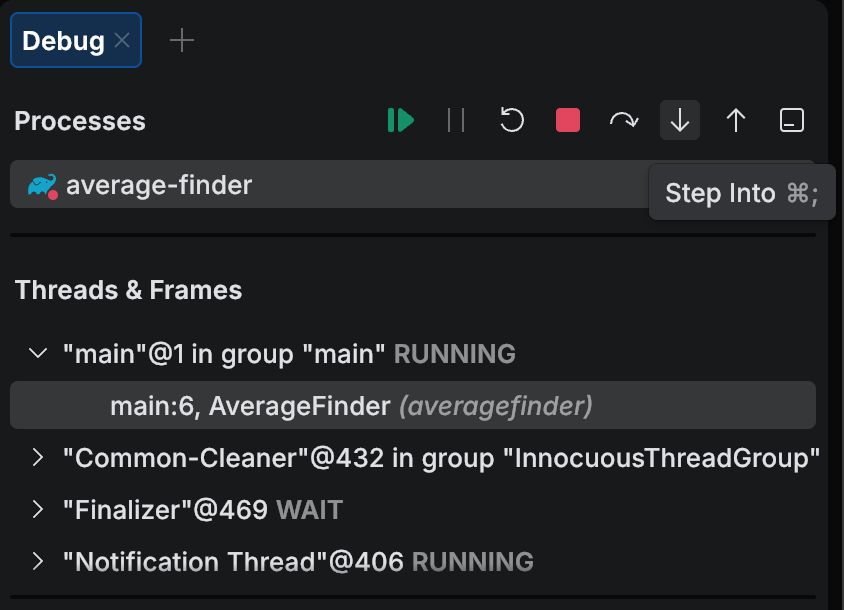Click the elephant icon next to average-finder
This screenshot has height=610, width=844.
click(43, 184)
